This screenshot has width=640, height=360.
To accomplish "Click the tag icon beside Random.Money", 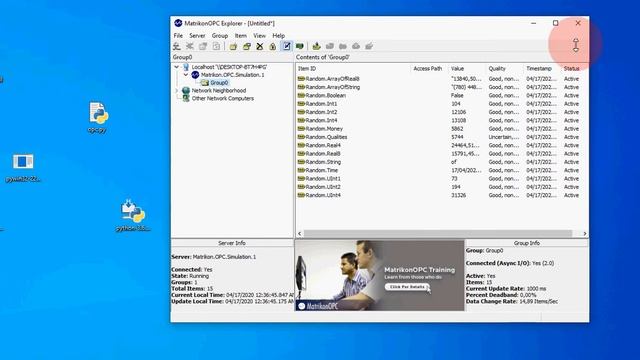I will coord(301,129).
